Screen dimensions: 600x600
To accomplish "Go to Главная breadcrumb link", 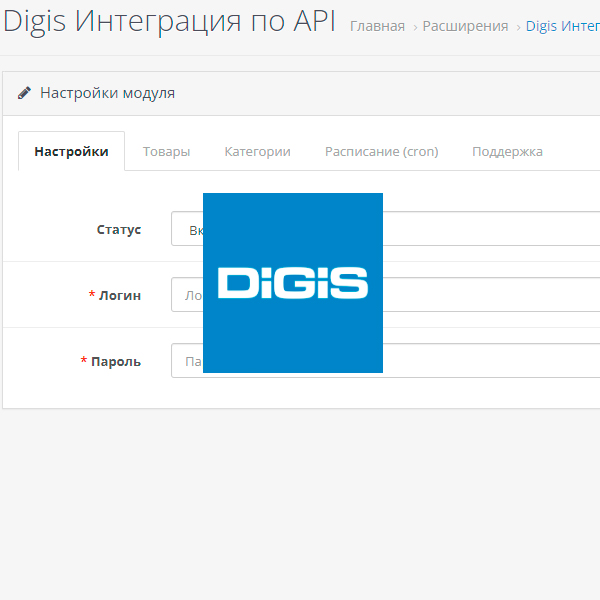I will tap(377, 26).
